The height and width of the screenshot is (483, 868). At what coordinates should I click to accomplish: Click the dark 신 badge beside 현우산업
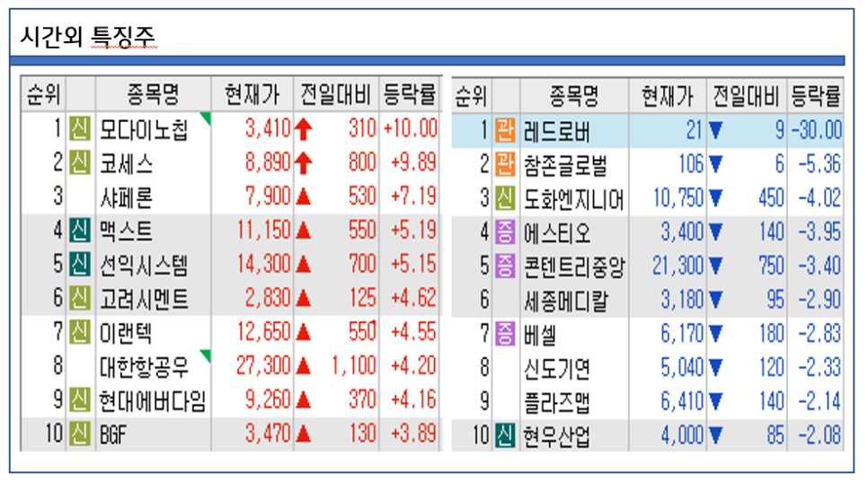505,435
